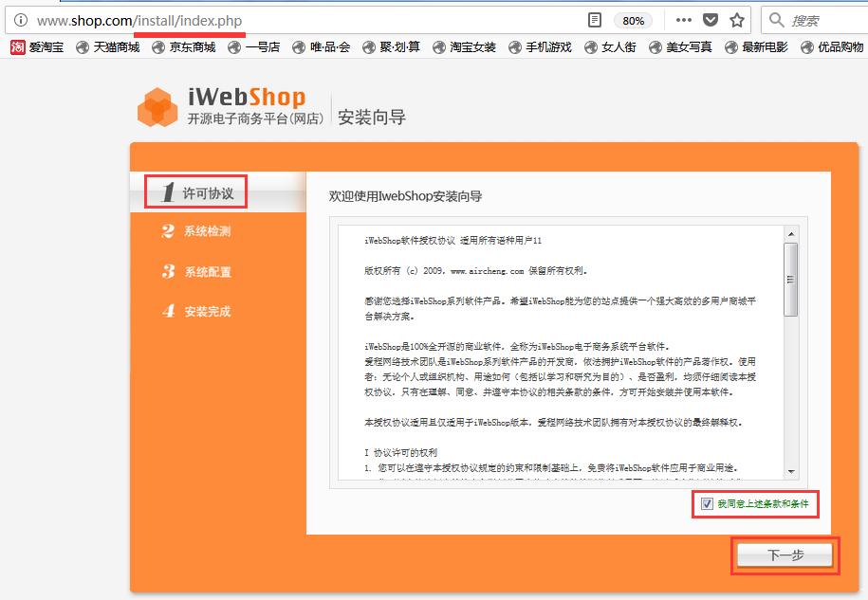Click license scrollbar up arrow
Image resolution: width=868 pixels, height=600 pixels.
pos(791,234)
